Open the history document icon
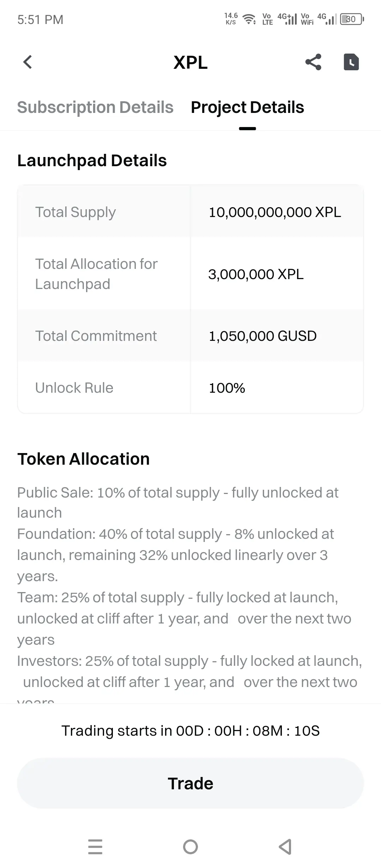Screen dimensions: 381x868 pyautogui.click(x=351, y=62)
